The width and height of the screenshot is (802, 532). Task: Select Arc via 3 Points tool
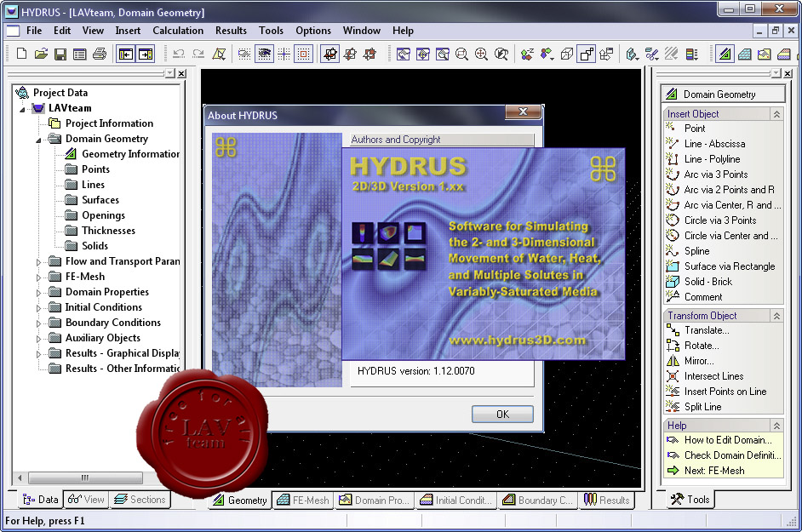[715, 174]
